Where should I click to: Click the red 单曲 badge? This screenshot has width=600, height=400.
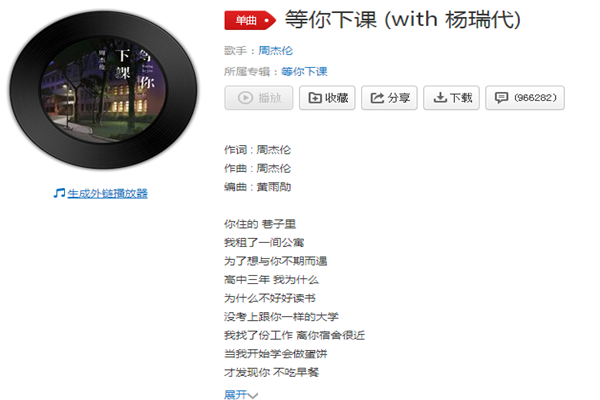(x=249, y=20)
